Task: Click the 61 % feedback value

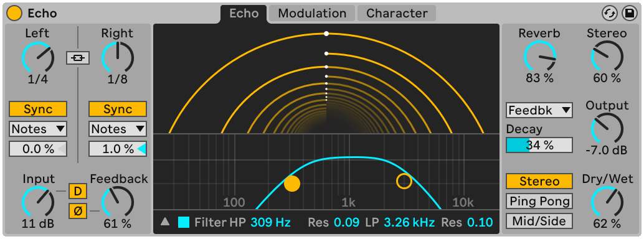Action: click(x=118, y=223)
